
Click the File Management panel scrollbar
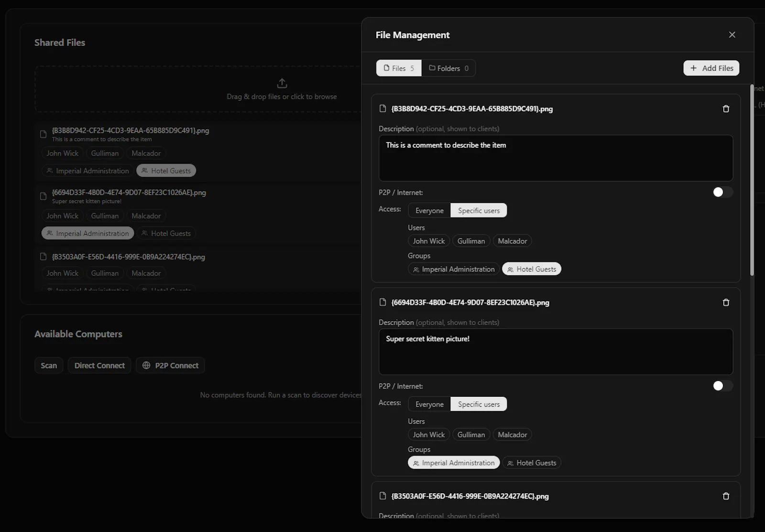752,180
